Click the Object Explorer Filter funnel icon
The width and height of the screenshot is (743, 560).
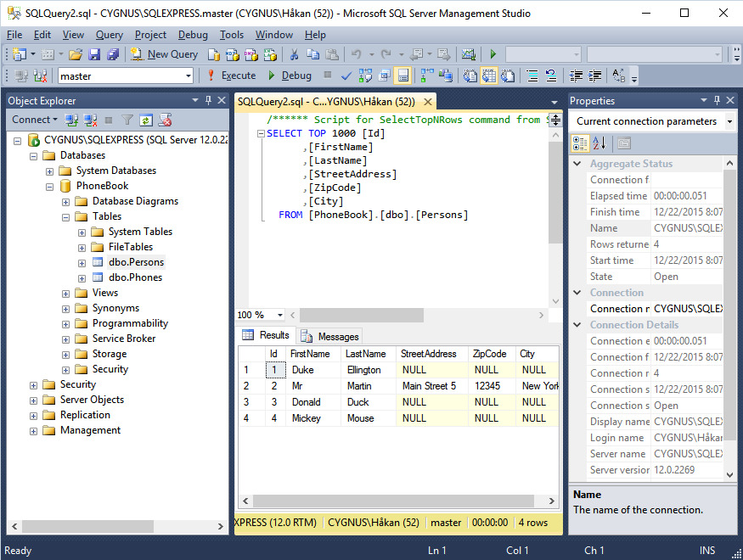click(x=127, y=120)
